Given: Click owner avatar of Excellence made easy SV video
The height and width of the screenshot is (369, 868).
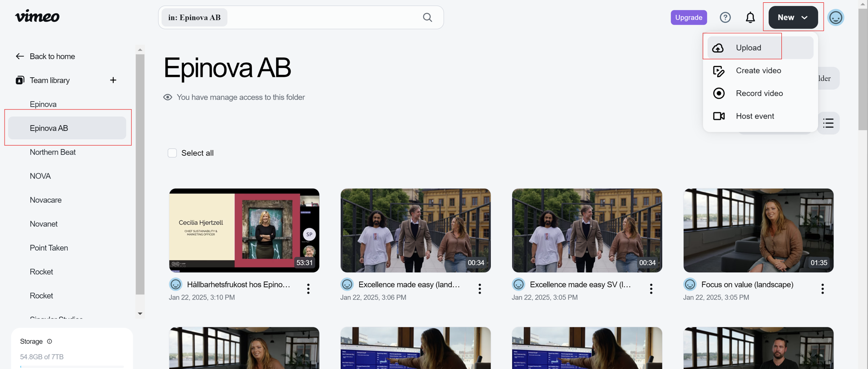Looking at the screenshot, I should click(518, 284).
